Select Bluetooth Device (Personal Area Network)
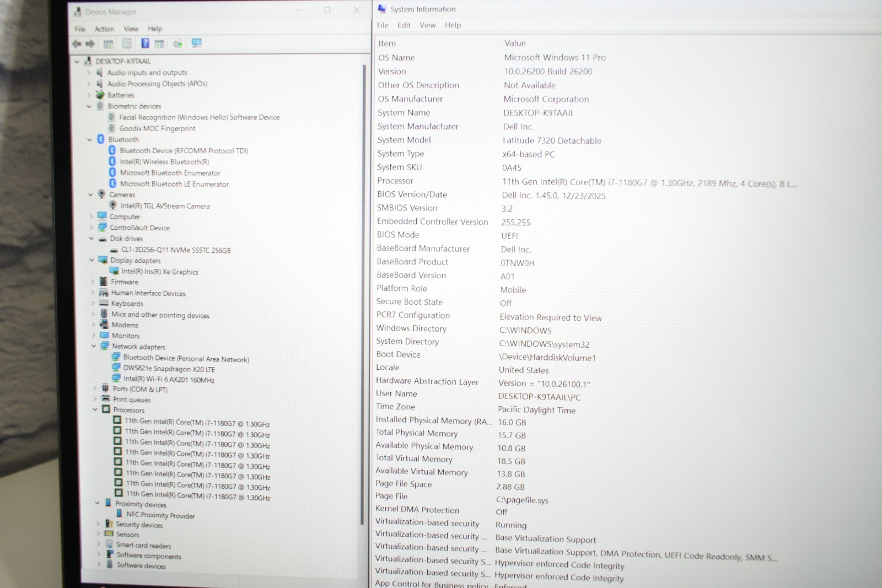Viewport: 882px width, 588px height. [186, 358]
